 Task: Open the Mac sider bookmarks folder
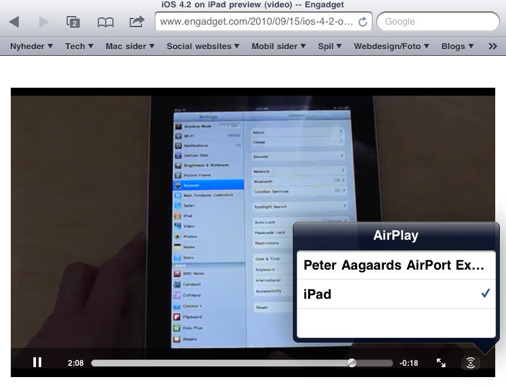point(130,46)
